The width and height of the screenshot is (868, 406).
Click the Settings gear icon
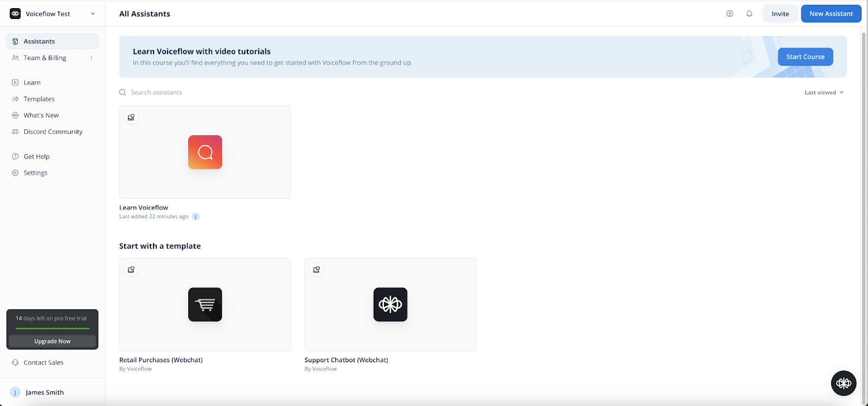[x=15, y=173]
